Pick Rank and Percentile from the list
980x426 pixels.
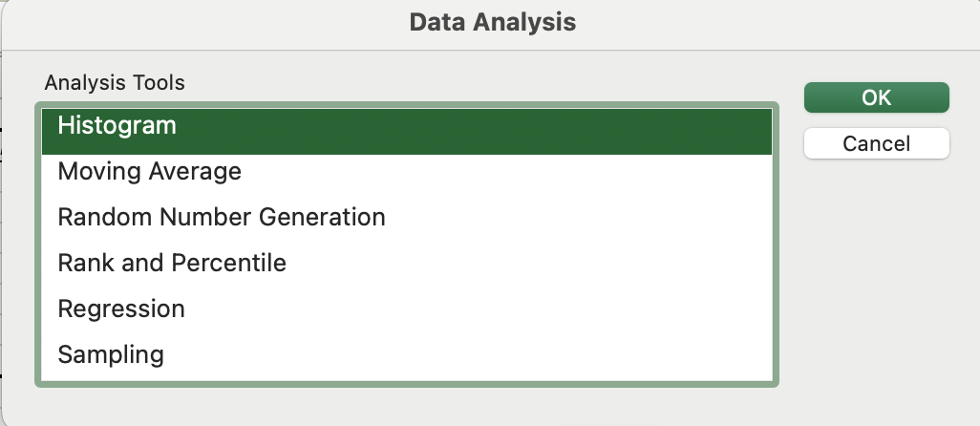(172, 264)
